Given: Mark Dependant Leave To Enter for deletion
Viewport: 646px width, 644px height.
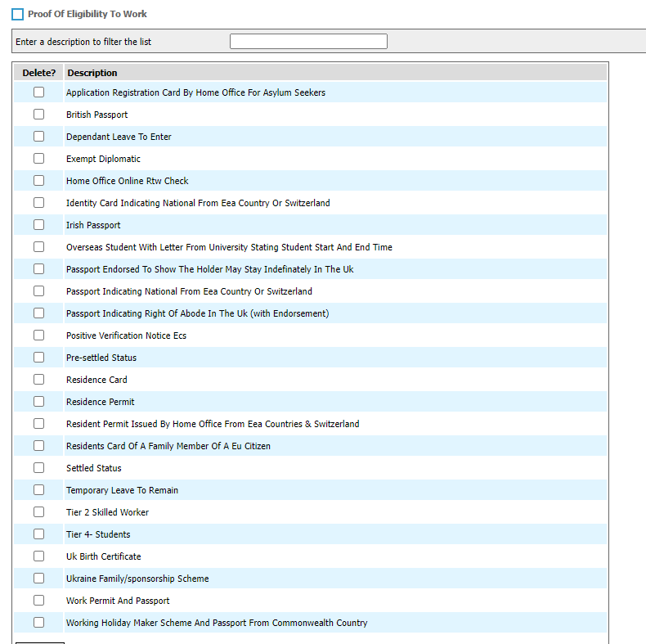Looking at the screenshot, I should (x=38, y=137).
